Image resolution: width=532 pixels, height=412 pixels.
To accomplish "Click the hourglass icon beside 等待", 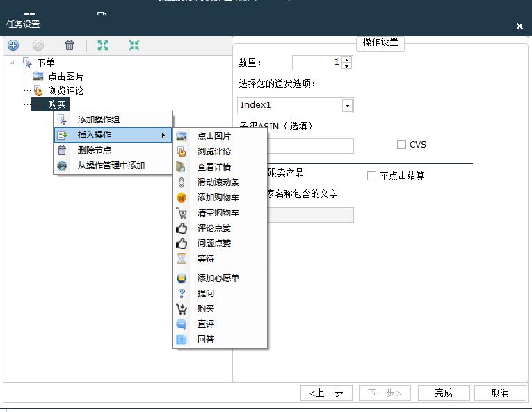I will pyautogui.click(x=182, y=259).
